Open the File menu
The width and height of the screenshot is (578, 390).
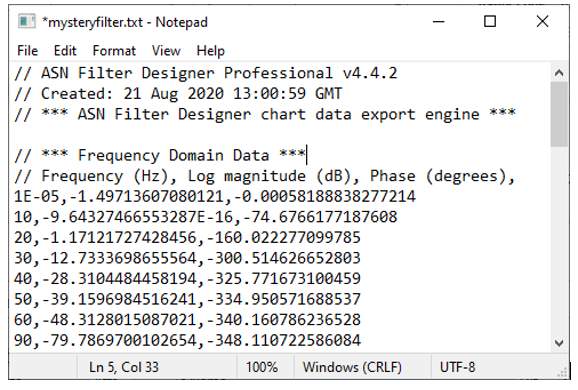(x=28, y=51)
